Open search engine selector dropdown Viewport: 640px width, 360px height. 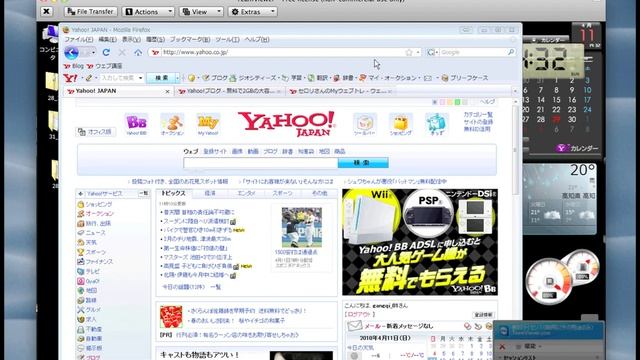432,52
